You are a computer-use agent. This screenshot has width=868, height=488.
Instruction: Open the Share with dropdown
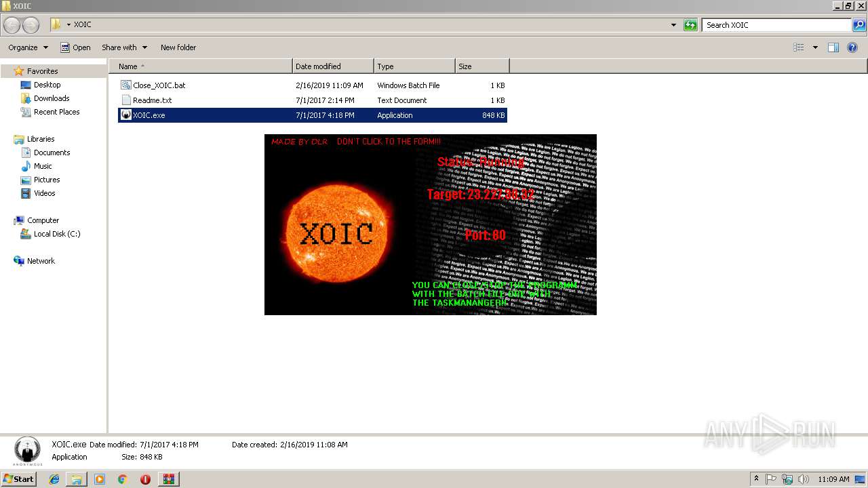pos(124,47)
